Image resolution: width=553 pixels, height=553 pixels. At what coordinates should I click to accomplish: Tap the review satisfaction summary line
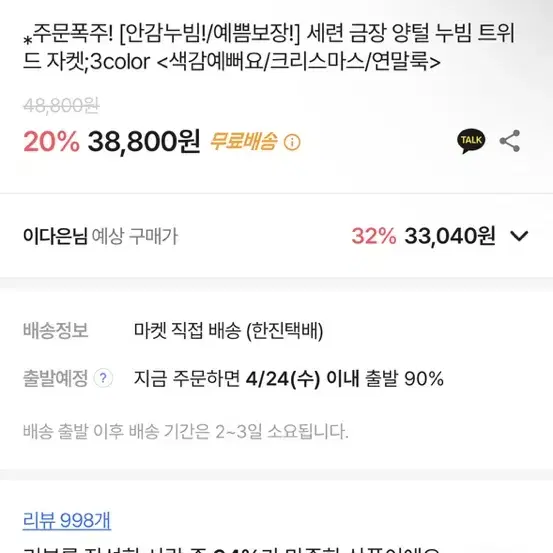(231, 549)
